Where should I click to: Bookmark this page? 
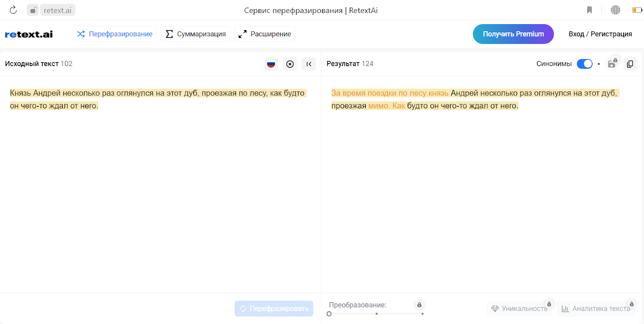point(589,10)
